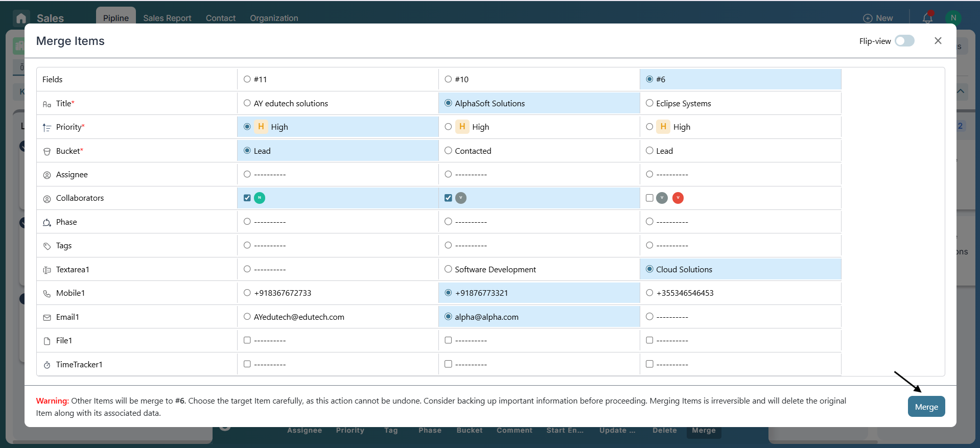Click Comment in the bottom action bar
Image resolution: width=980 pixels, height=448 pixels.
(x=515, y=431)
